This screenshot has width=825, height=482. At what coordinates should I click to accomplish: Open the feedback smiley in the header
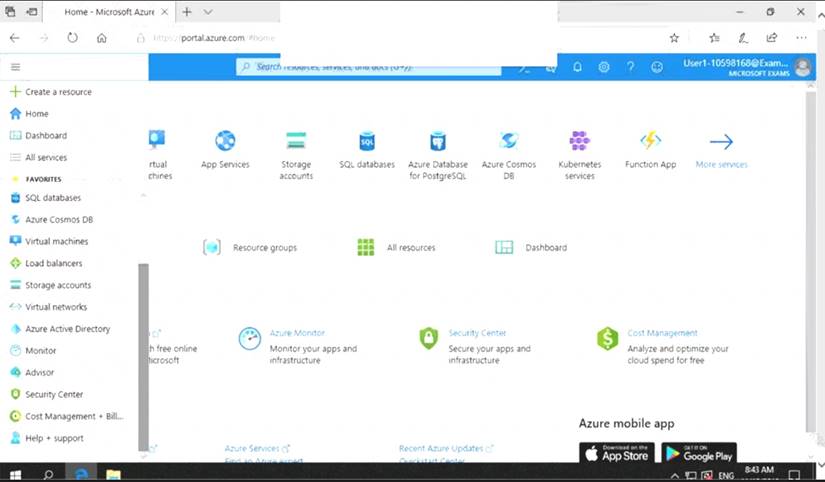click(x=657, y=67)
